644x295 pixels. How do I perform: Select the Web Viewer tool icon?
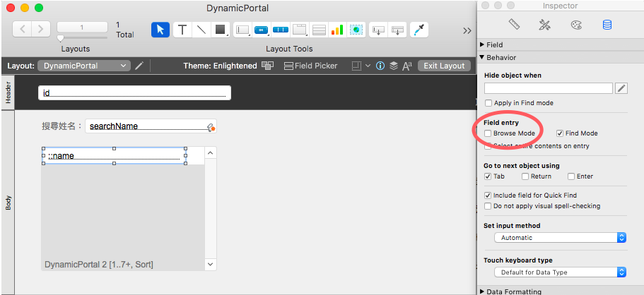356,30
